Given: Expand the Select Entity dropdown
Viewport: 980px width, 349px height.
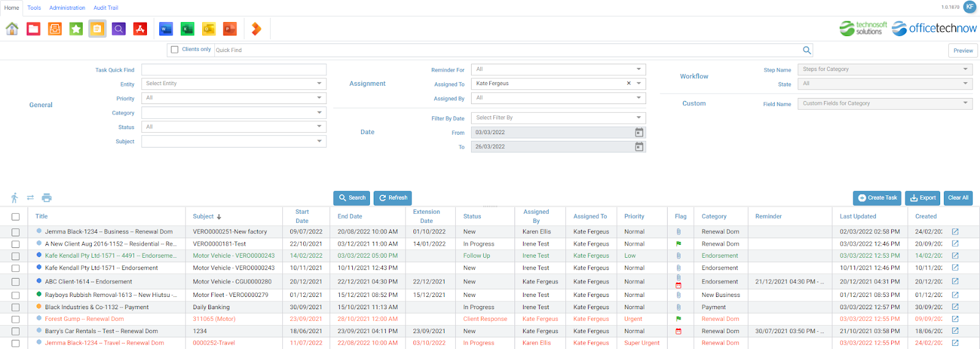Looking at the screenshot, I should click(319, 83).
